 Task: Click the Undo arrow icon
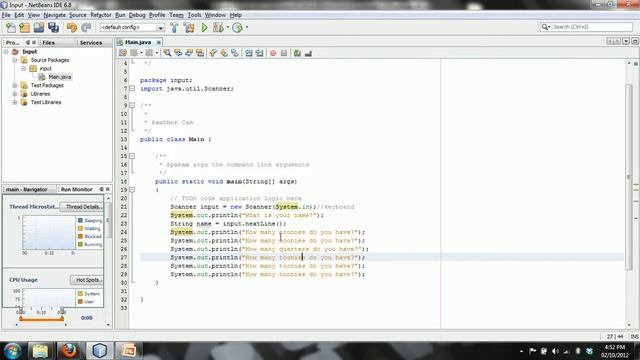coord(72,27)
